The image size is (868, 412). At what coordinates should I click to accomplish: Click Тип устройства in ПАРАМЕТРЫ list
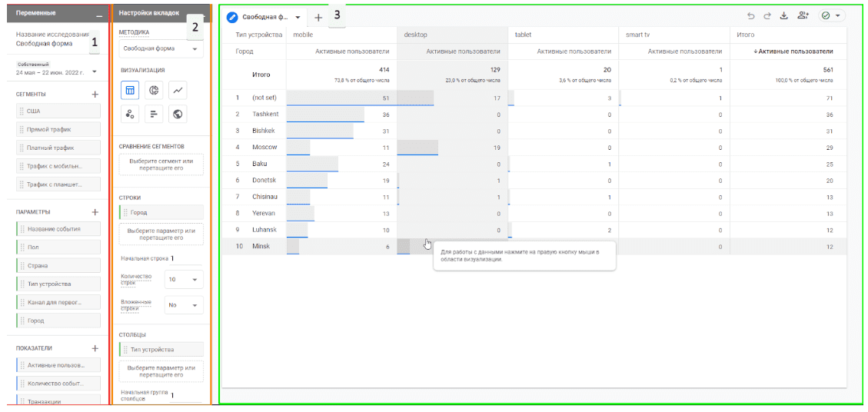pos(58,284)
